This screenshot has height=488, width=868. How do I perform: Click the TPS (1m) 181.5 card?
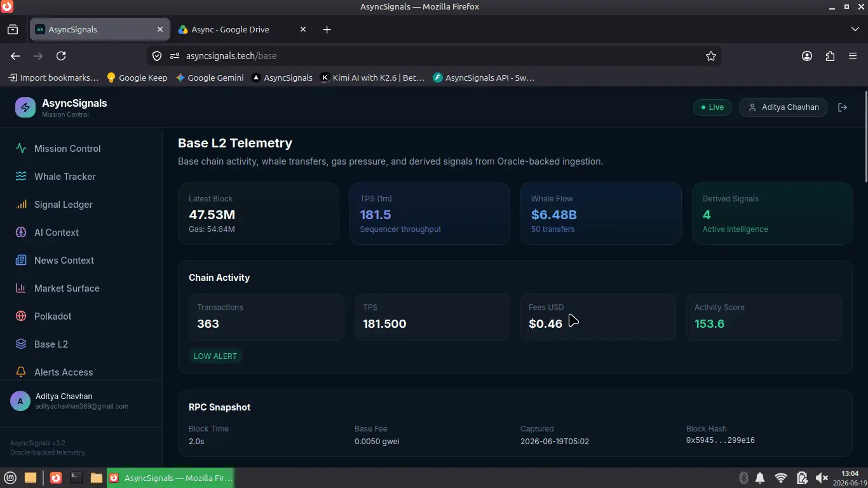(430, 213)
